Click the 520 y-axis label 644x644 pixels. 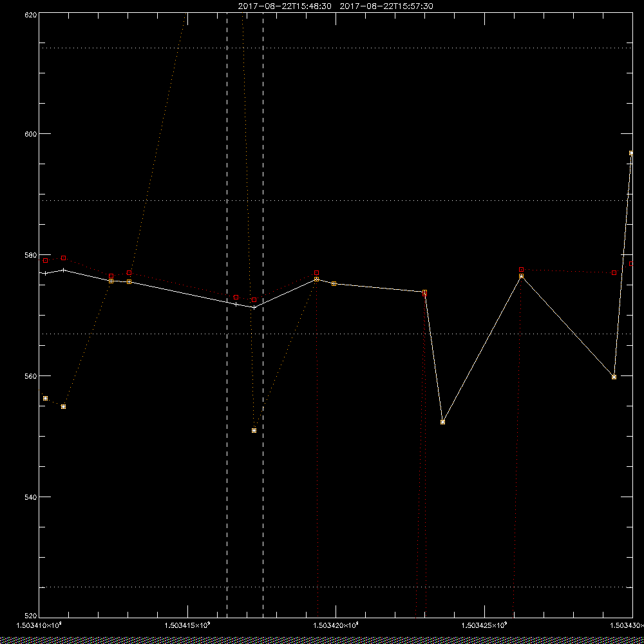pos(31,616)
